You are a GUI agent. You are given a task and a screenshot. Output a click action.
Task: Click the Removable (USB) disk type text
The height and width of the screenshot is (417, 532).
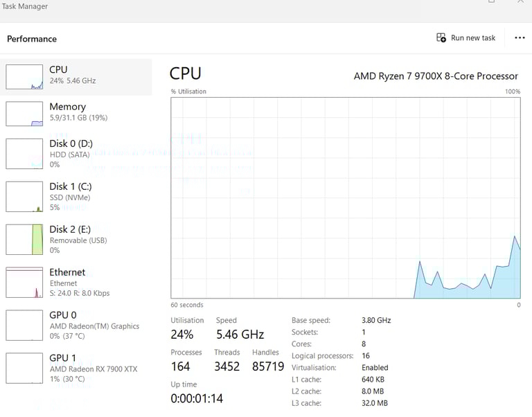(78, 240)
